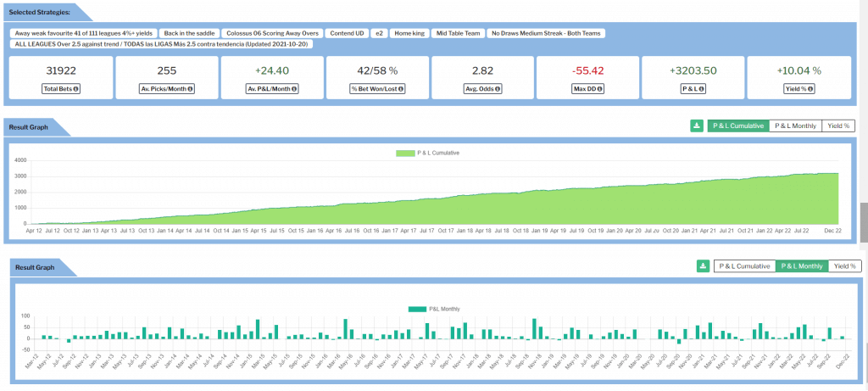The image size is (868, 391).
Task: Show Yield % in lower graph
Action: pos(844,266)
